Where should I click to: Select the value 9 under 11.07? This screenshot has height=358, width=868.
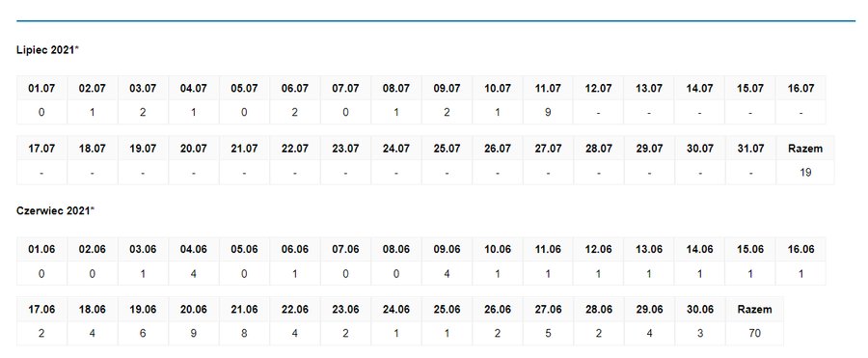pyautogui.click(x=548, y=113)
